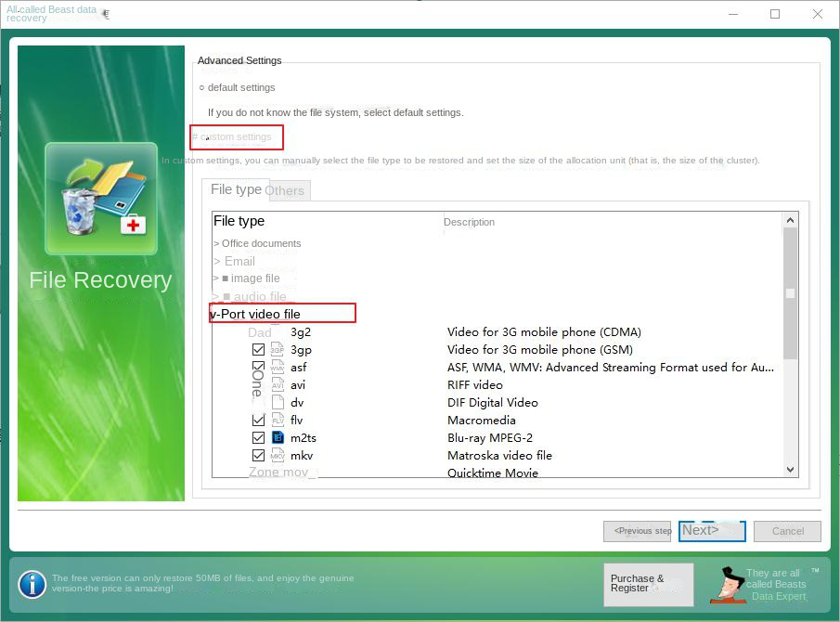Expand the image file category
Viewport: 840px width, 622px height.
(215, 278)
